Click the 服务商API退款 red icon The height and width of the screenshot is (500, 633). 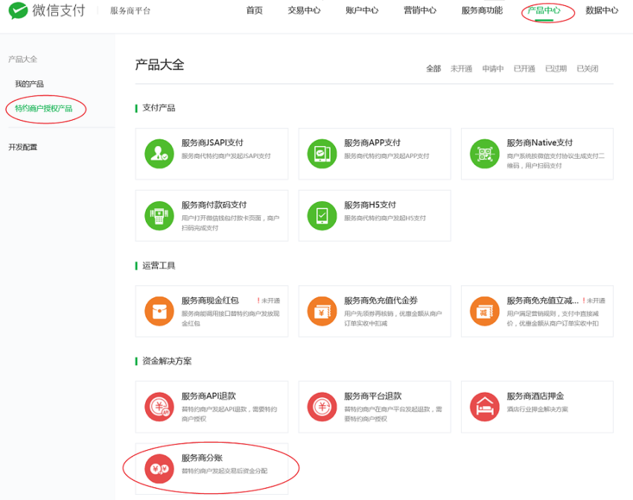[158, 406]
